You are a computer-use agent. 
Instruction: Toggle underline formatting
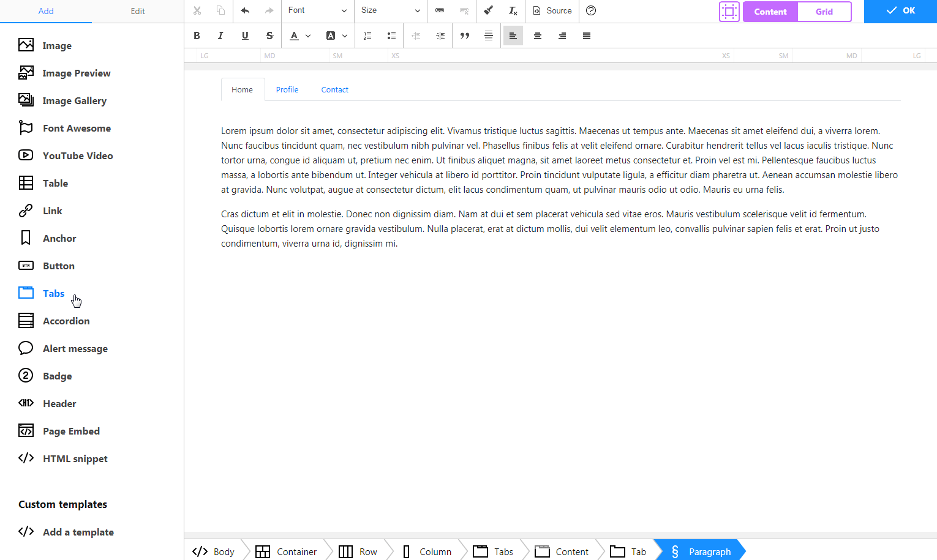point(245,35)
